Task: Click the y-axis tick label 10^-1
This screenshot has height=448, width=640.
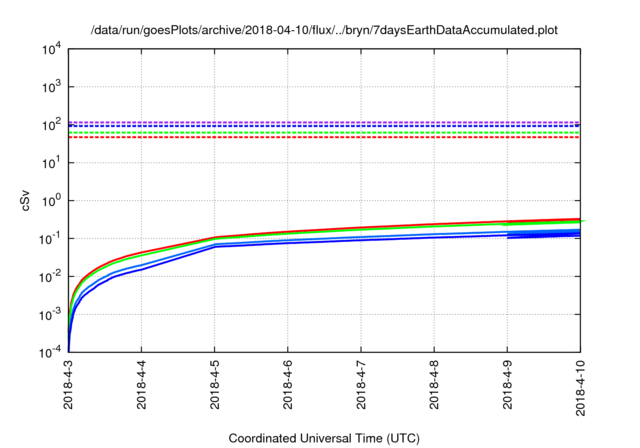Action: pyautogui.click(x=50, y=238)
